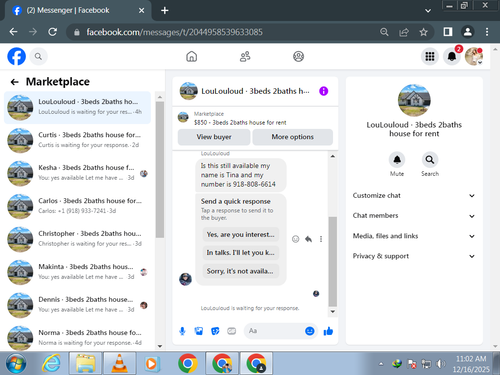Open the Kesha conversation
500x375 pixels.
(77, 173)
